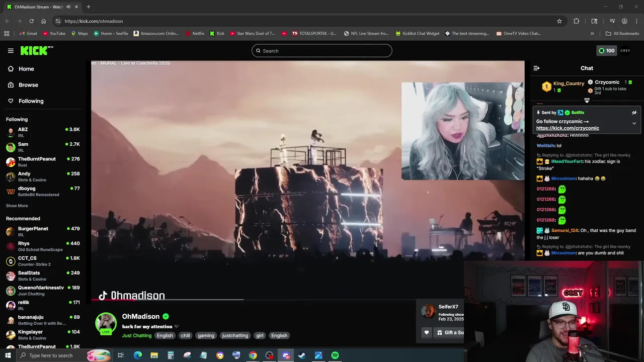Open King_Country top gifter entry
The height and width of the screenshot is (362, 644).
563,86
